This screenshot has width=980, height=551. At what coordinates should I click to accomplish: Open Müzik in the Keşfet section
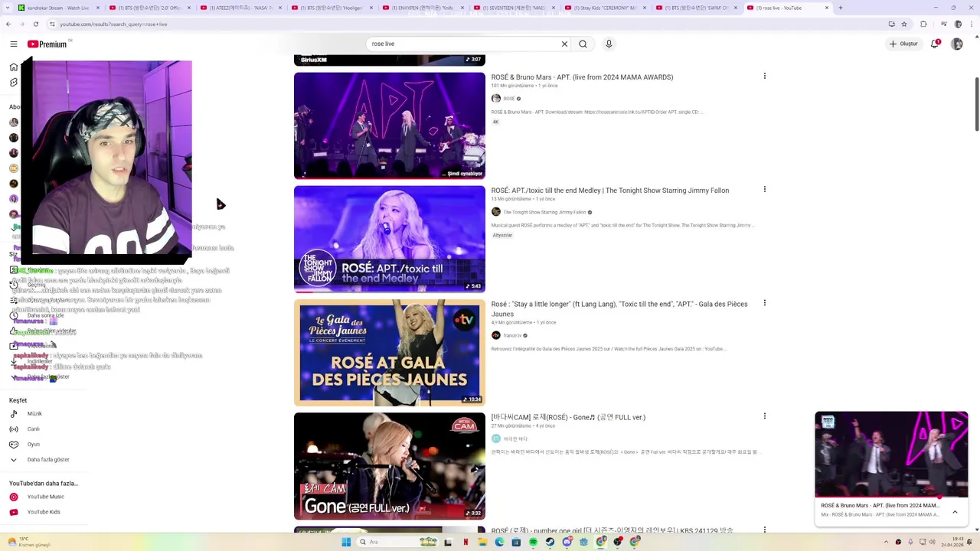click(34, 414)
